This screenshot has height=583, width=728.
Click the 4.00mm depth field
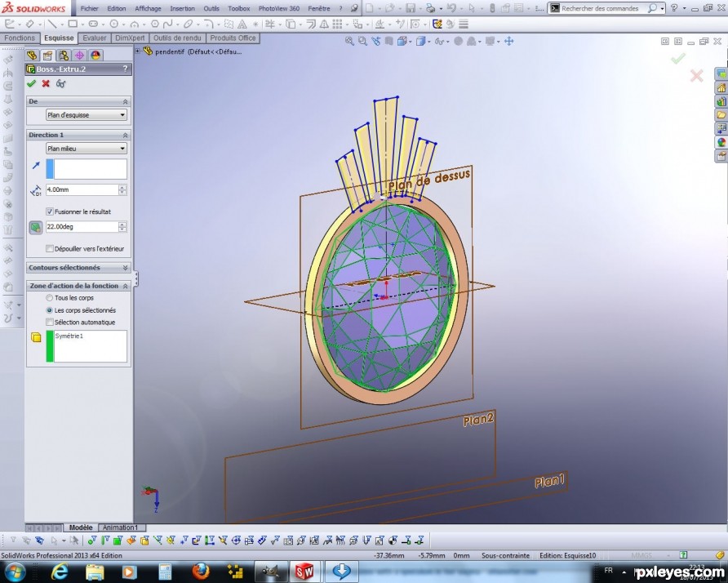82,189
